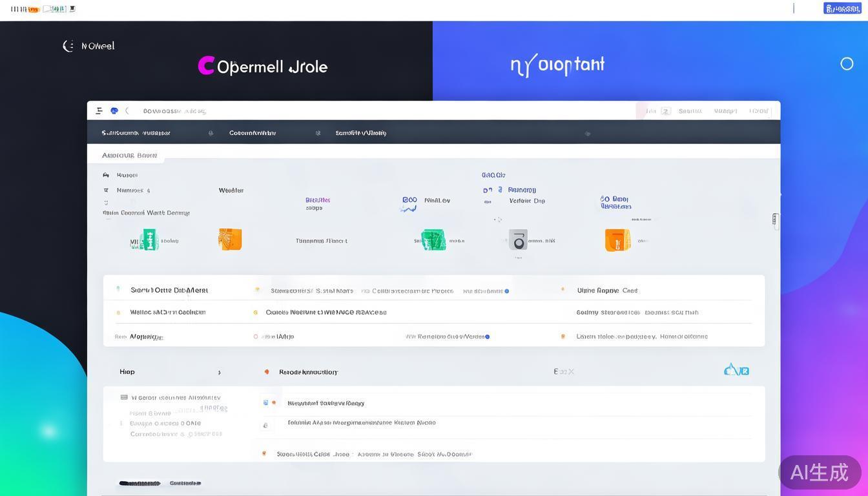Open the leftmost orange tile icon
868x496 pixels.
coord(230,239)
